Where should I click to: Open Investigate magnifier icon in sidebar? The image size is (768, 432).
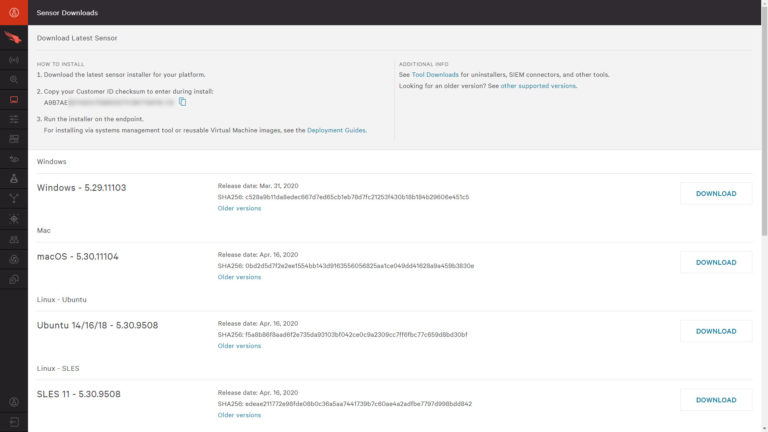click(x=14, y=79)
